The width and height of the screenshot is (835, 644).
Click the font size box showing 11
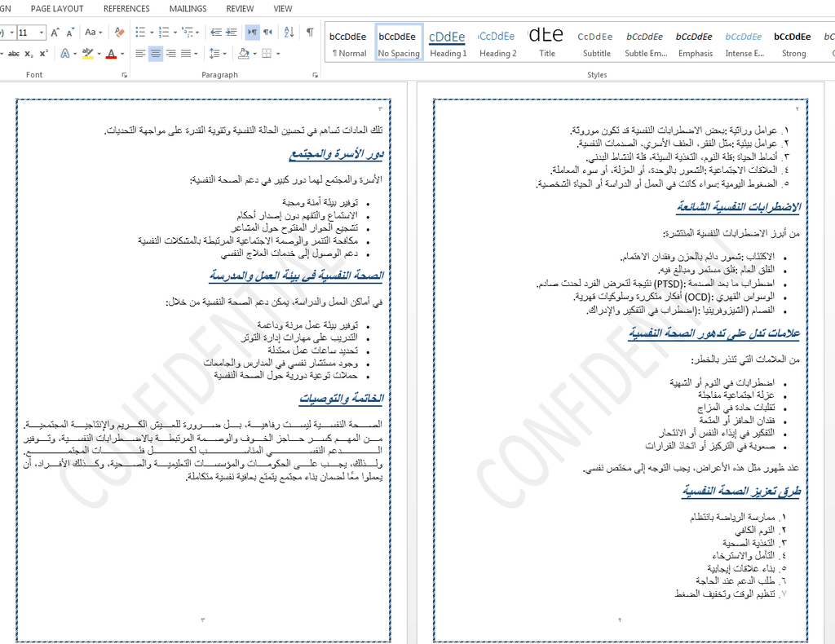(x=27, y=33)
